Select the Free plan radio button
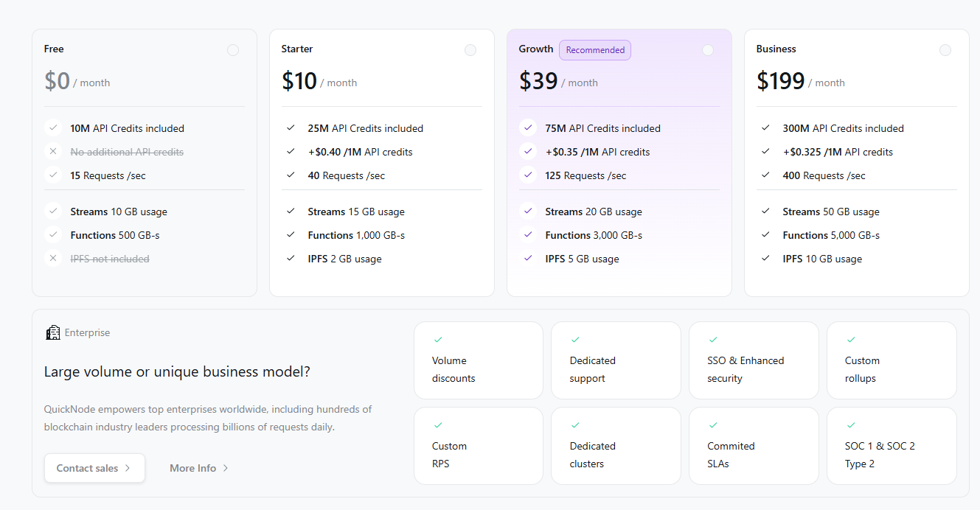The image size is (980, 510). [233, 50]
